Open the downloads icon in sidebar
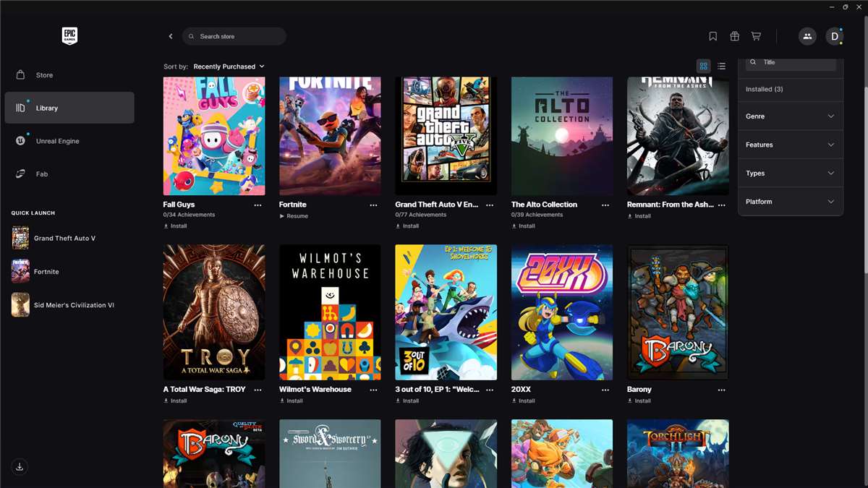The image size is (868, 488). 20,466
